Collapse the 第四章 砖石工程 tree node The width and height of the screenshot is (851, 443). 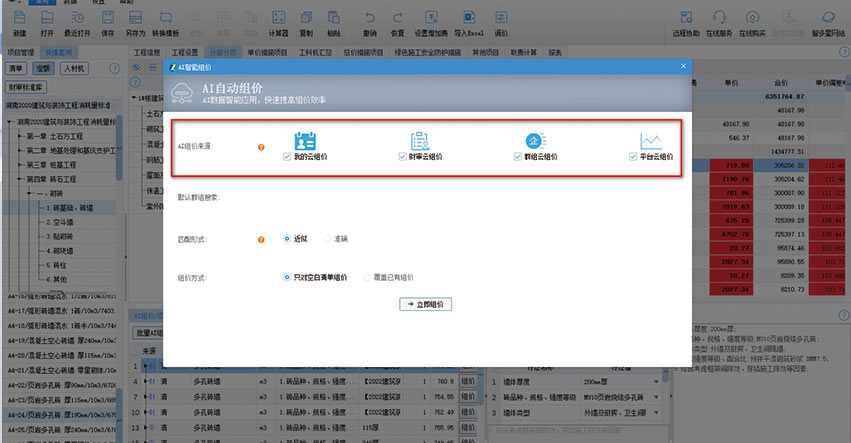pyautogui.click(x=21, y=178)
